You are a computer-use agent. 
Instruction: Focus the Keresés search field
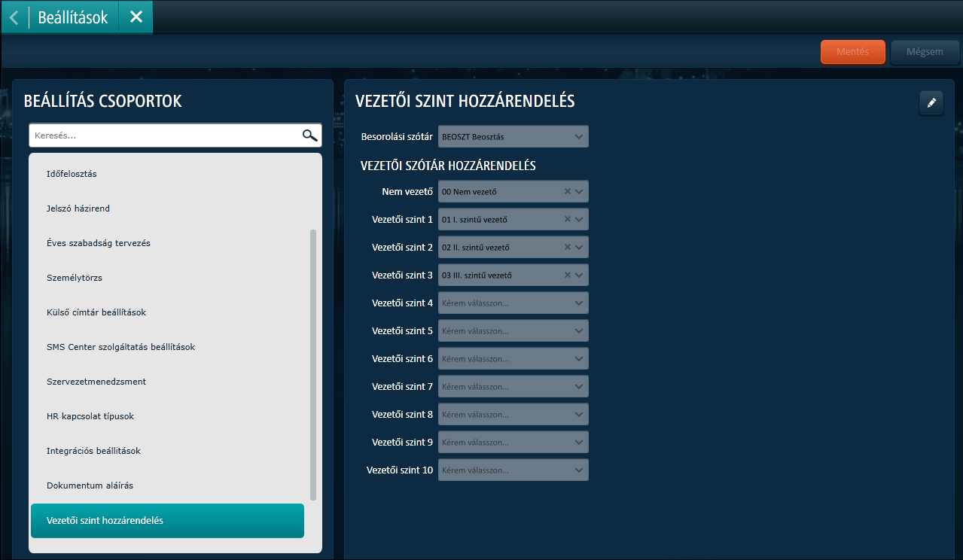(x=175, y=135)
